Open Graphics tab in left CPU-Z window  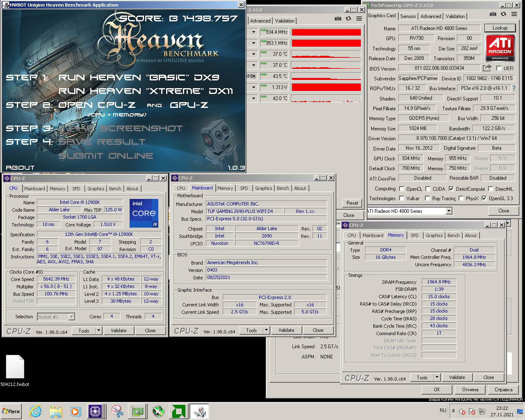[x=96, y=189]
